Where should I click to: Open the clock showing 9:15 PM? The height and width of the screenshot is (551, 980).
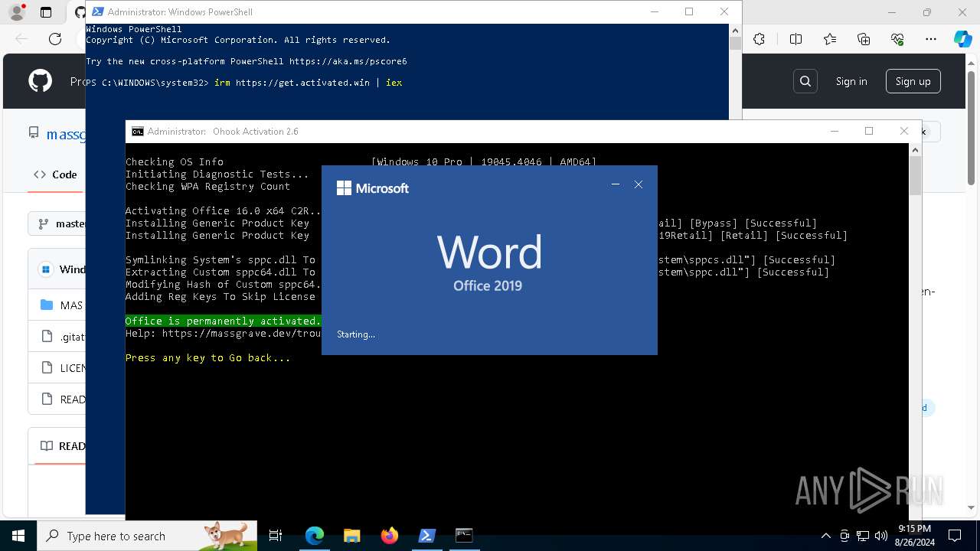(914, 536)
